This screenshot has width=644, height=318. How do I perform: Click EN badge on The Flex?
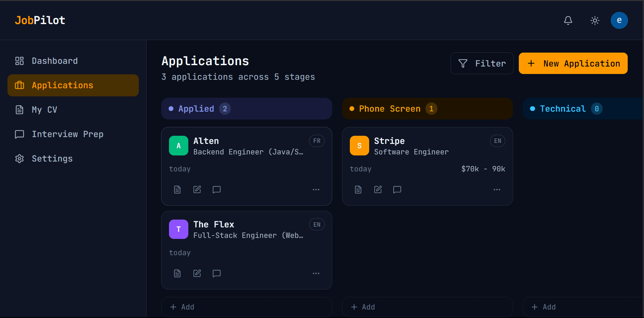click(317, 224)
